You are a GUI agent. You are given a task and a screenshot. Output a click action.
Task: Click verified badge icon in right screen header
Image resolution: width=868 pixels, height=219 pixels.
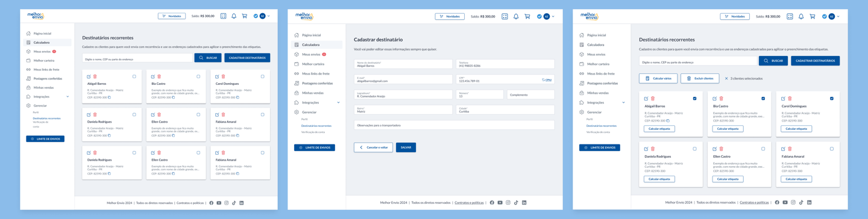[824, 16]
